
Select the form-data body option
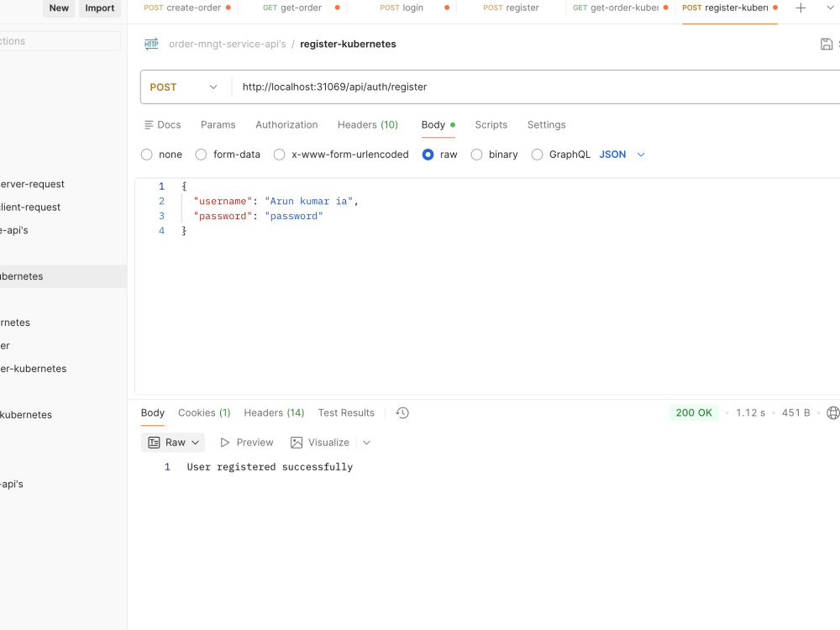[x=201, y=155]
